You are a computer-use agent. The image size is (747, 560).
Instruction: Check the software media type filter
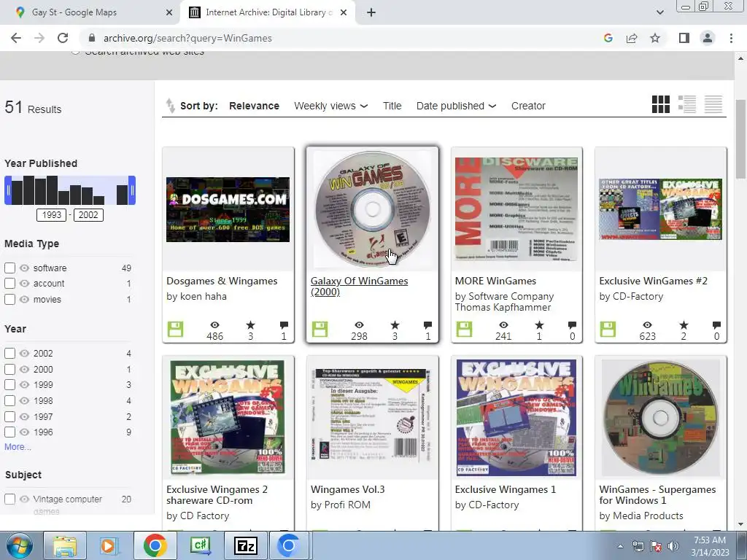coord(9,268)
